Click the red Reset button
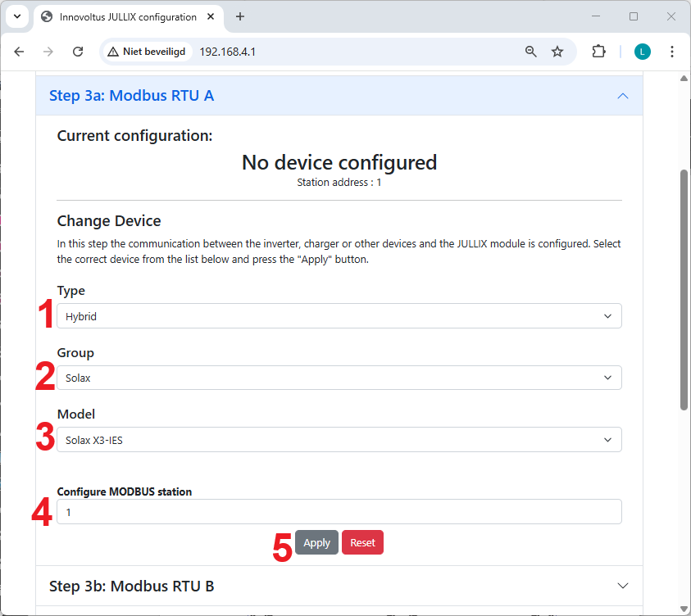The width and height of the screenshot is (691, 616). [x=362, y=542]
